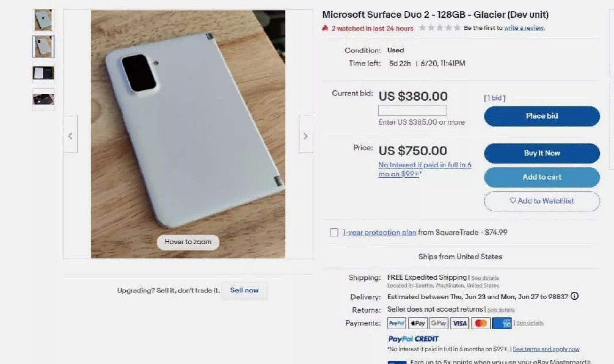The image size is (614, 364).
Task: Click the Visa card icon
Action: pos(460,323)
